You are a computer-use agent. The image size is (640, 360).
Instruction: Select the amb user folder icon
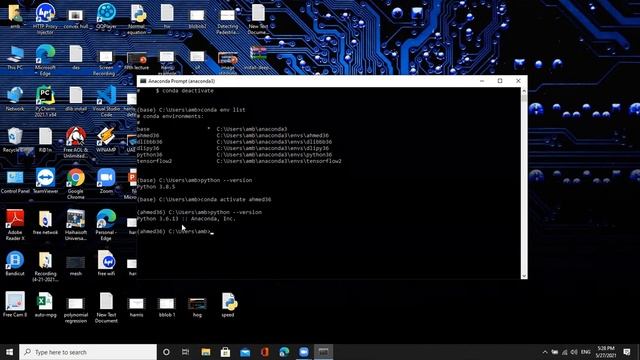tap(15, 16)
